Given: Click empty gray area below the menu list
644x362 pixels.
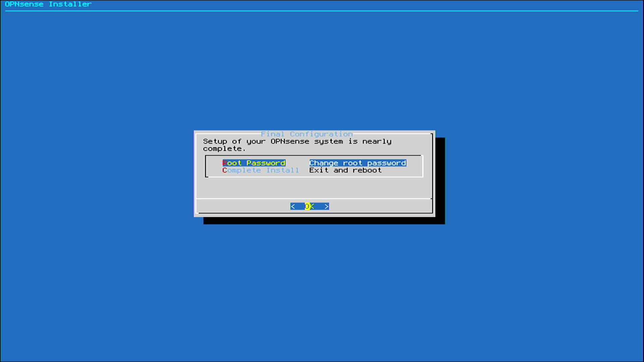Looking at the screenshot, I should (314, 188).
